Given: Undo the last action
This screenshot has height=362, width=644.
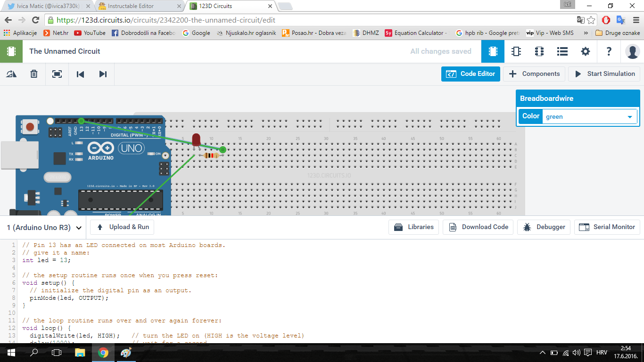Looking at the screenshot, I should tap(80, 74).
